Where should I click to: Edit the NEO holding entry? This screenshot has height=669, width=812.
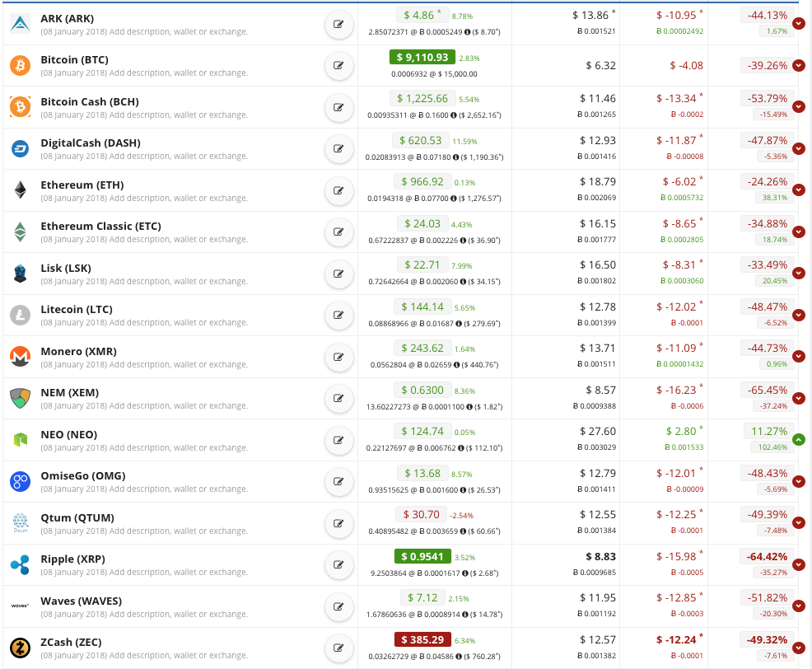338,440
